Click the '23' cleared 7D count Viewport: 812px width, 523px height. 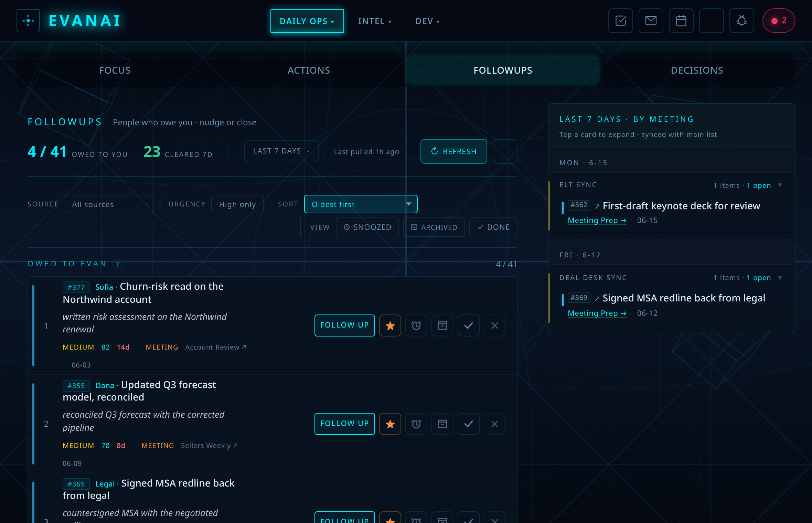152,151
